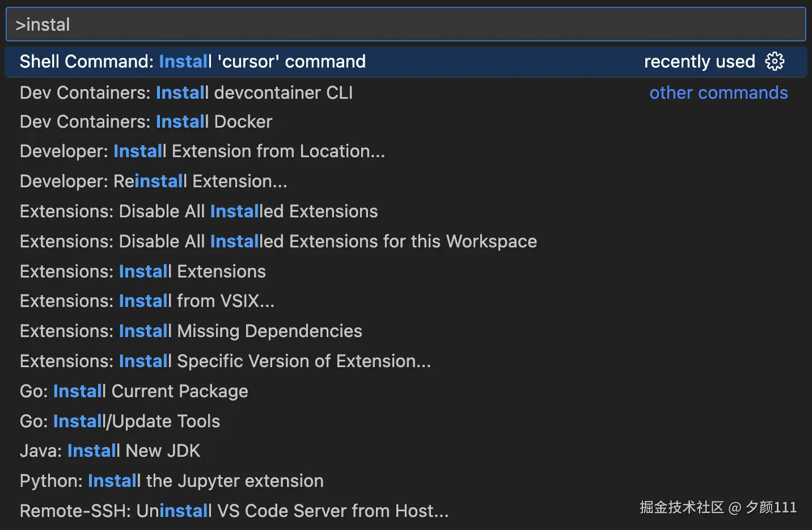Select Dev Containers: Install devcontainer CLI
The image size is (812, 530).
(x=186, y=92)
